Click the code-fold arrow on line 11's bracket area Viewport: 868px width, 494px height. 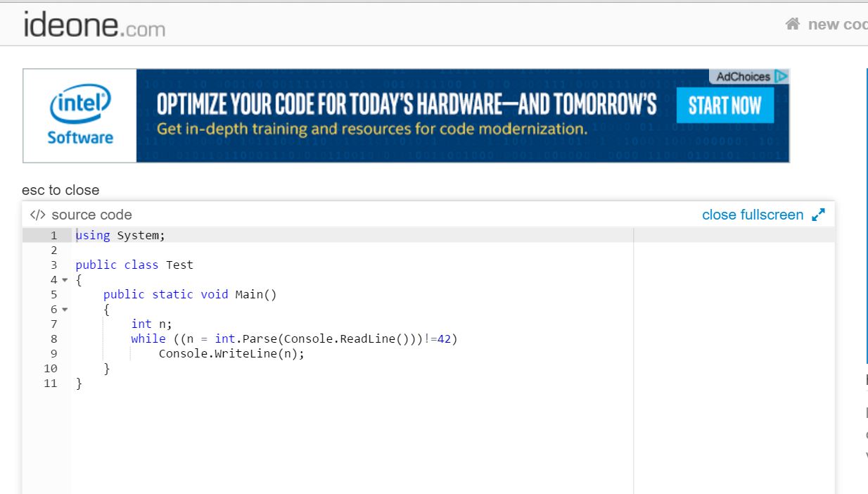(64, 384)
